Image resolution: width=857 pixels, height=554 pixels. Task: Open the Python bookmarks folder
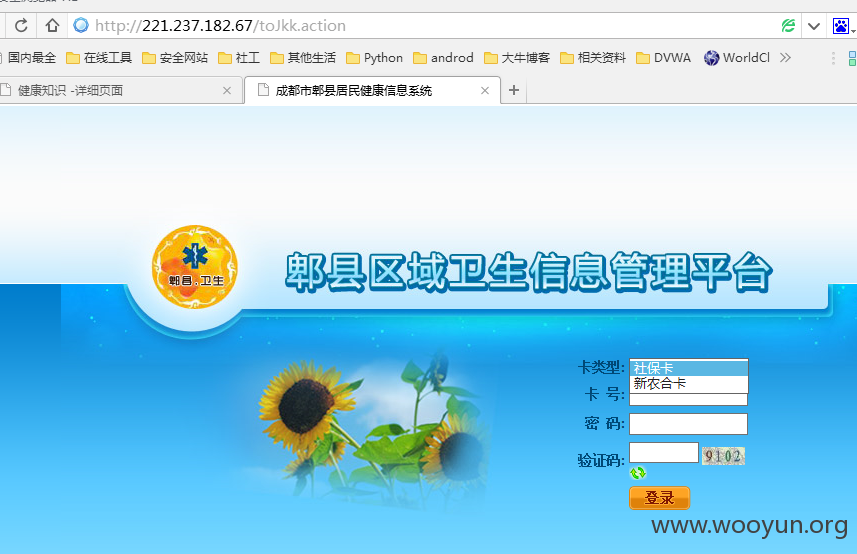pyautogui.click(x=374, y=58)
